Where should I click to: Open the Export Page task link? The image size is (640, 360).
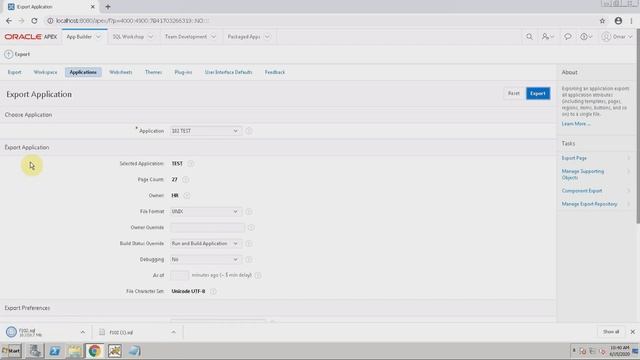click(574, 158)
